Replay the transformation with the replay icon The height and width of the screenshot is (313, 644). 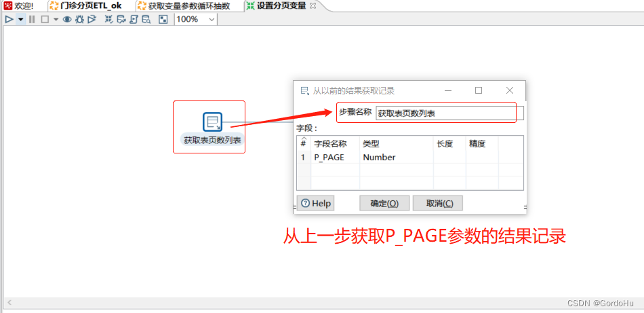92,19
